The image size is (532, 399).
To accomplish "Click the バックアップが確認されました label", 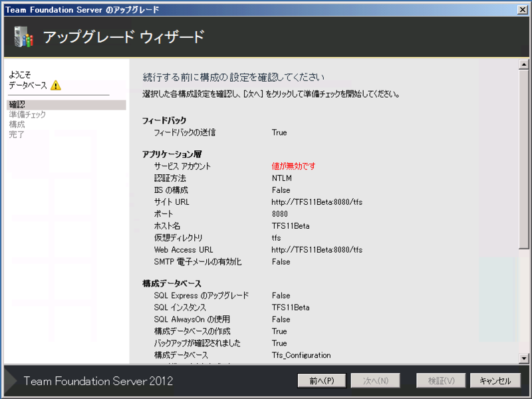I will point(197,343).
